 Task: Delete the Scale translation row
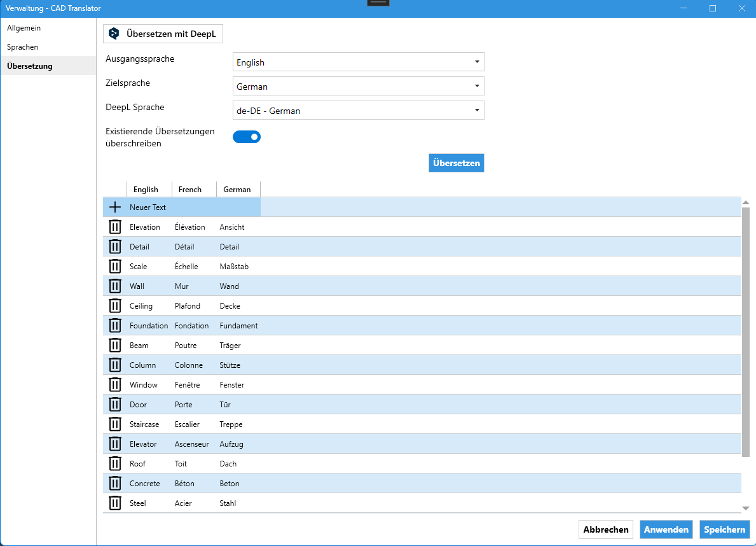coord(114,267)
